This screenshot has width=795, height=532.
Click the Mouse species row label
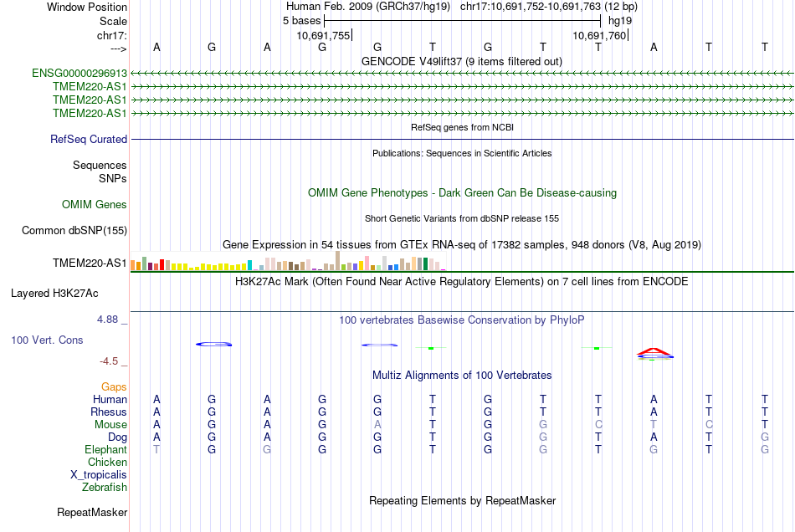point(110,425)
